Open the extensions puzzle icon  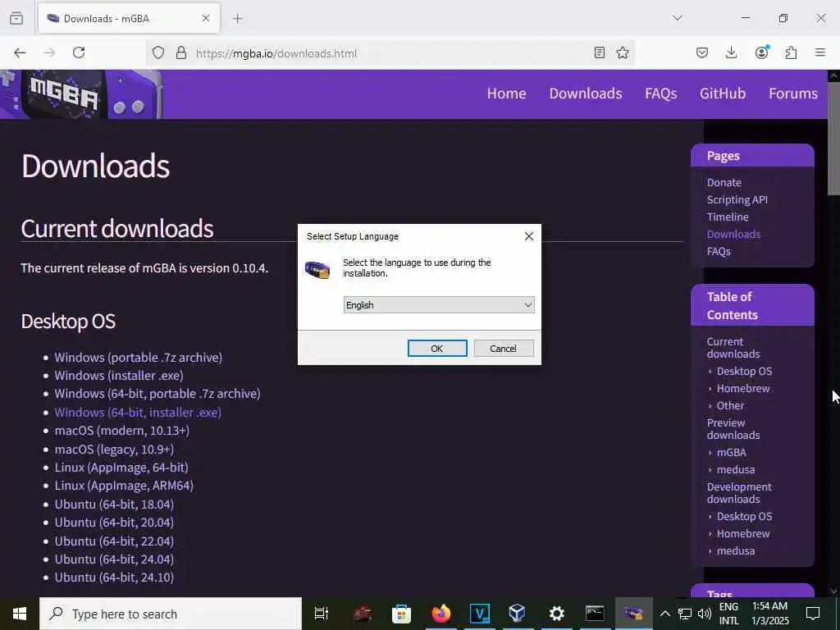tap(791, 52)
